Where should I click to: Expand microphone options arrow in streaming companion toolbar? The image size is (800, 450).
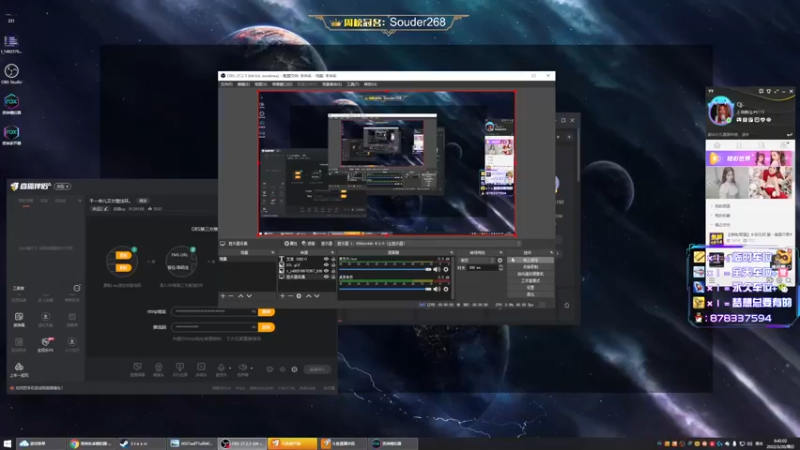[230, 368]
